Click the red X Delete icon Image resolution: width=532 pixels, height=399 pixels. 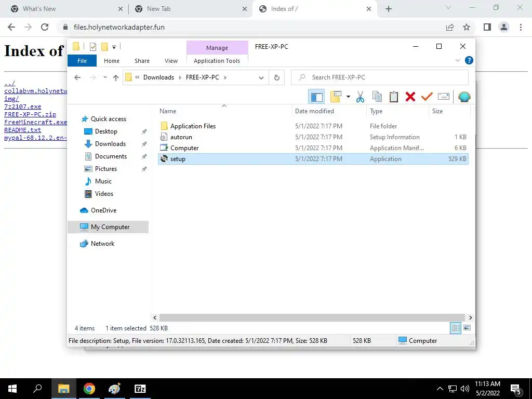pyautogui.click(x=410, y=97)
